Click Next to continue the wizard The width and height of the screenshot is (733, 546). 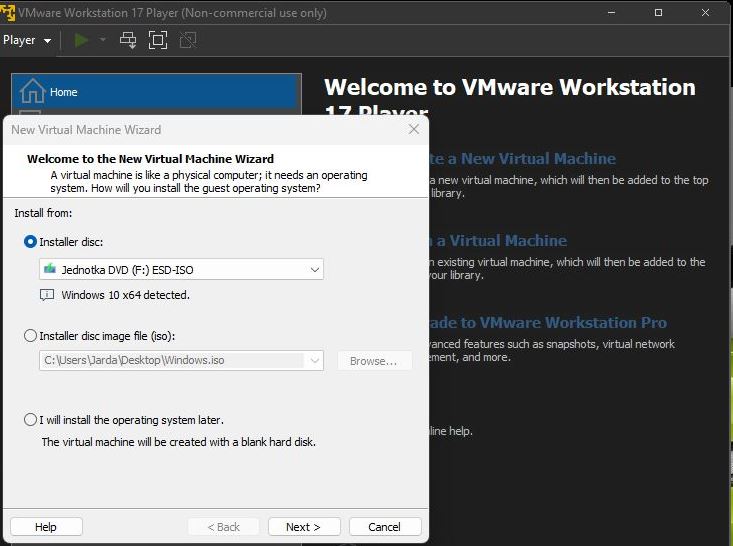pos(304,527)
